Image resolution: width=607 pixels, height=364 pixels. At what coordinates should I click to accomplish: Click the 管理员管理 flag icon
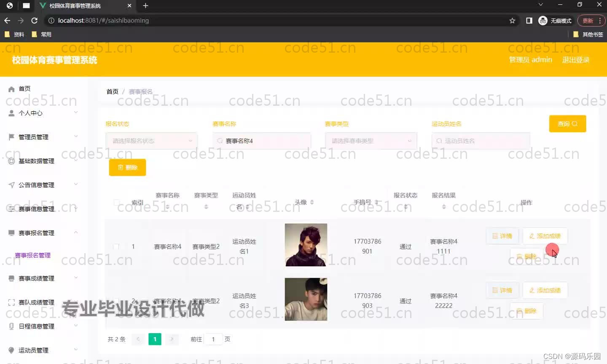pyautogui.click(x=11, y=137)
